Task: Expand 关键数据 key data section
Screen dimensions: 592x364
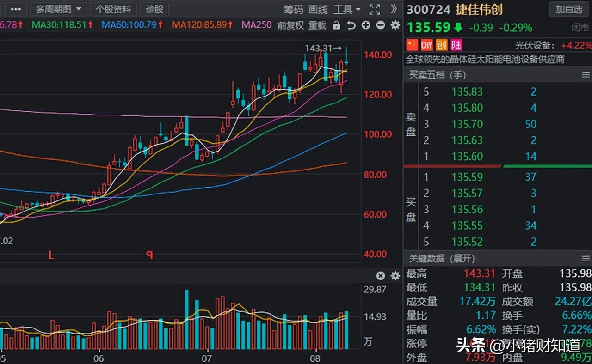Action: pos(441,259)
